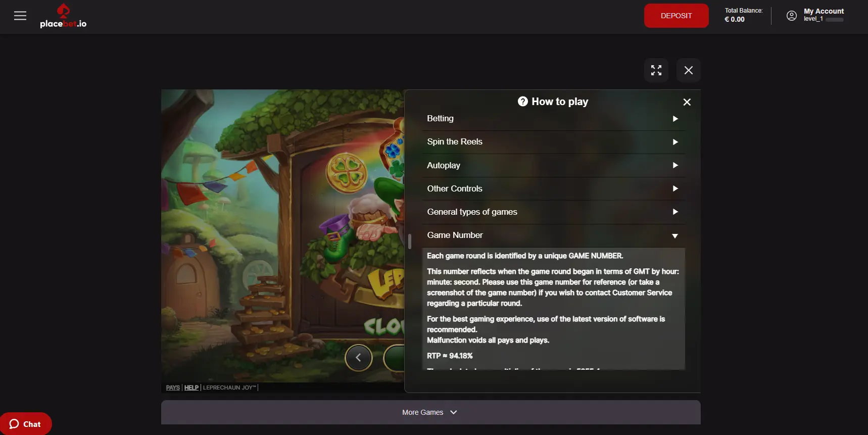The width and height of the screenshot is (868, 435).
Task: Click General types of games arrow icon
Action: [675, 212]
